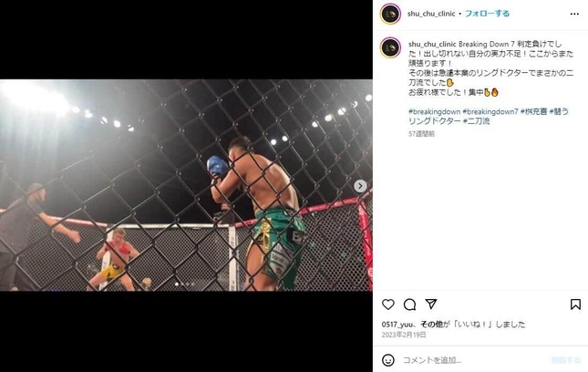588x372 pixels.
Task: Open the three-dot more options menu
Action: [x=574, y=14]
